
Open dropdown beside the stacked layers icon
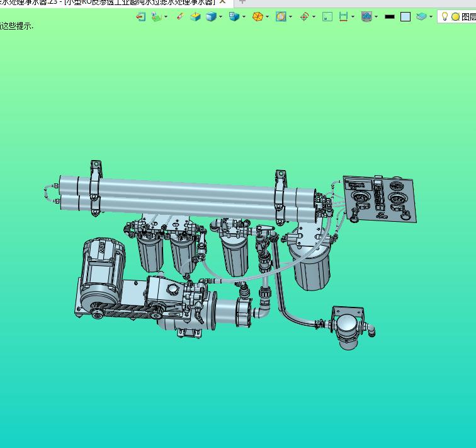click(x=431, y=17)
